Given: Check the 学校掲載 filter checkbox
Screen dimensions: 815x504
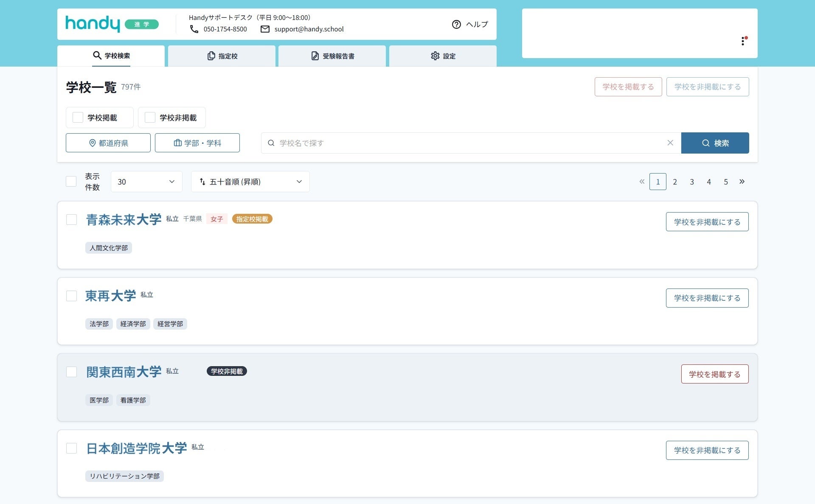Looking at the screenshot, I should tap(78, 118).
